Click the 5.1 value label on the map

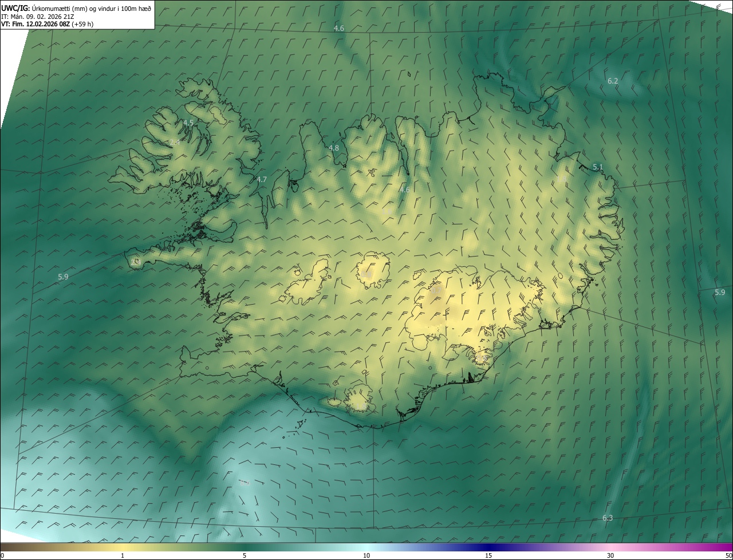598,167
